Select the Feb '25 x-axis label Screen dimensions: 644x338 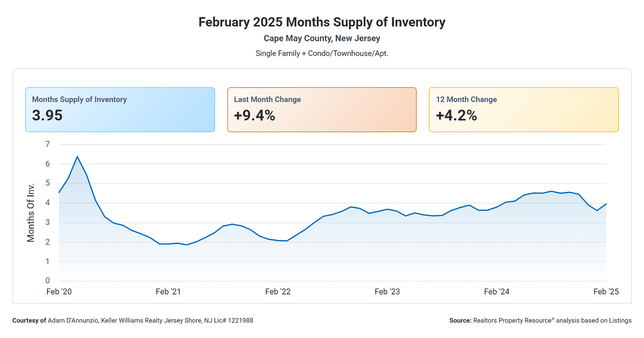coord(606,292)
